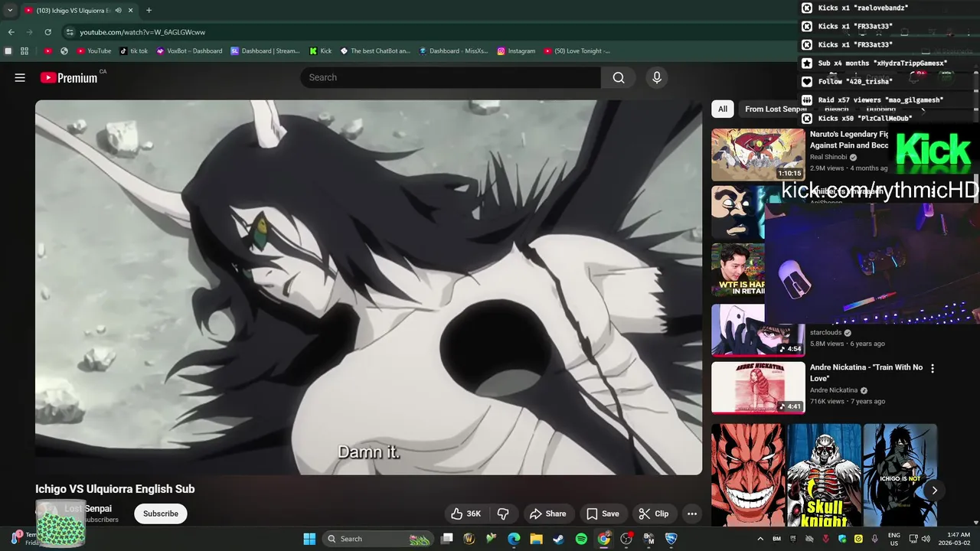Close the Ichigo VS Ulquiorra tab
This screenshot has width=980, height=551.
tap(131, 11)
